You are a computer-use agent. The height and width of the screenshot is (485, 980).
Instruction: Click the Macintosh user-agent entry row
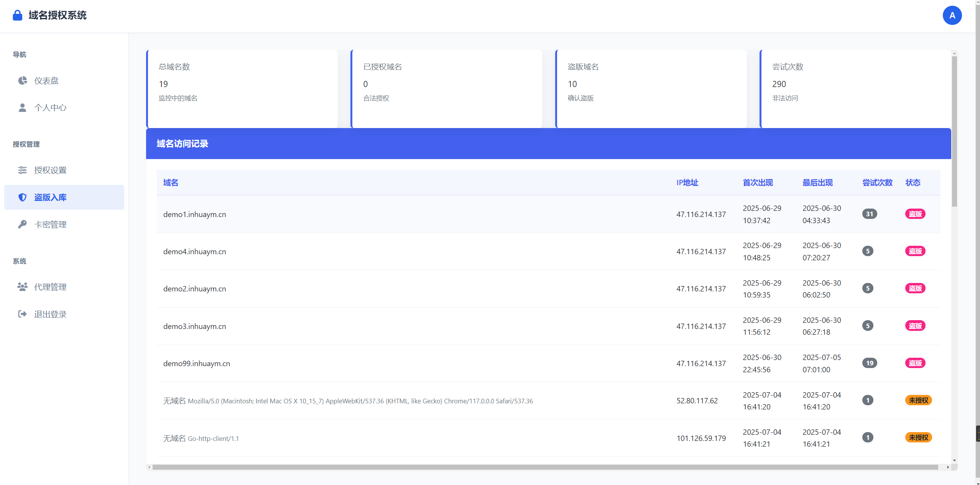548,401
